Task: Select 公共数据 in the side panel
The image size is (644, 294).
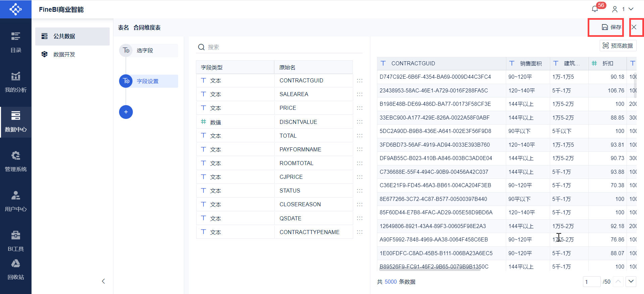Action: (x=72, y=36)
